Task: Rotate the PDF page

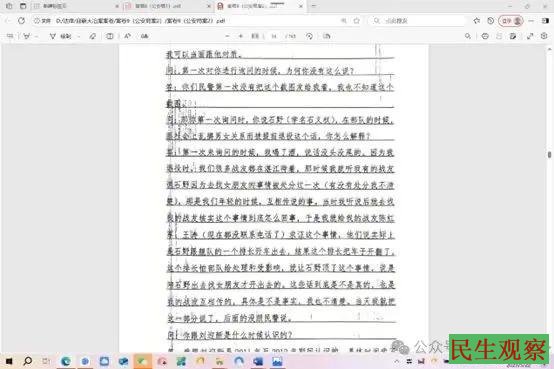Action: pyautogui.click(x=309, y=36)
